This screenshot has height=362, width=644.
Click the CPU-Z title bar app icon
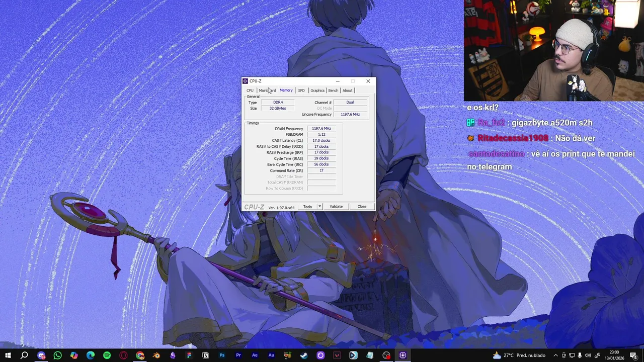click(x=246, y=81)
